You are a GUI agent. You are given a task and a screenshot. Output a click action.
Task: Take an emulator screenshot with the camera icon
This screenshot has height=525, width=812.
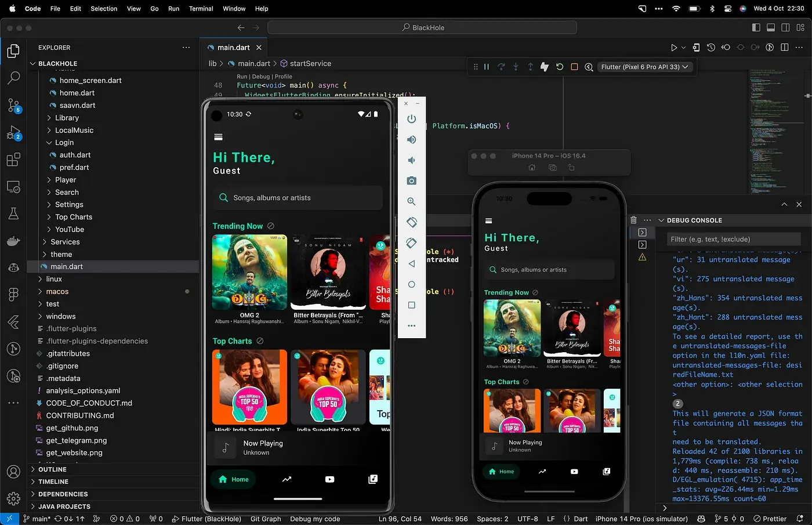pos(411,181)
